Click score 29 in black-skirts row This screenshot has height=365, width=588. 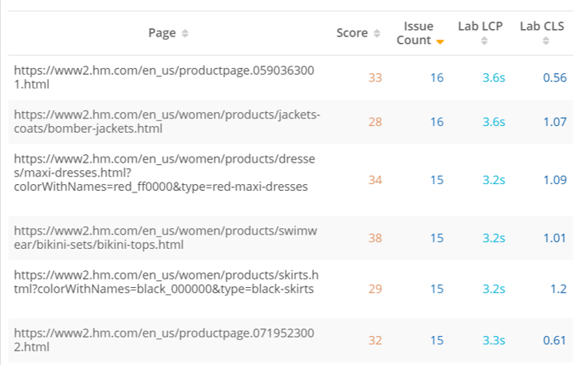click(x=375, y=289)
